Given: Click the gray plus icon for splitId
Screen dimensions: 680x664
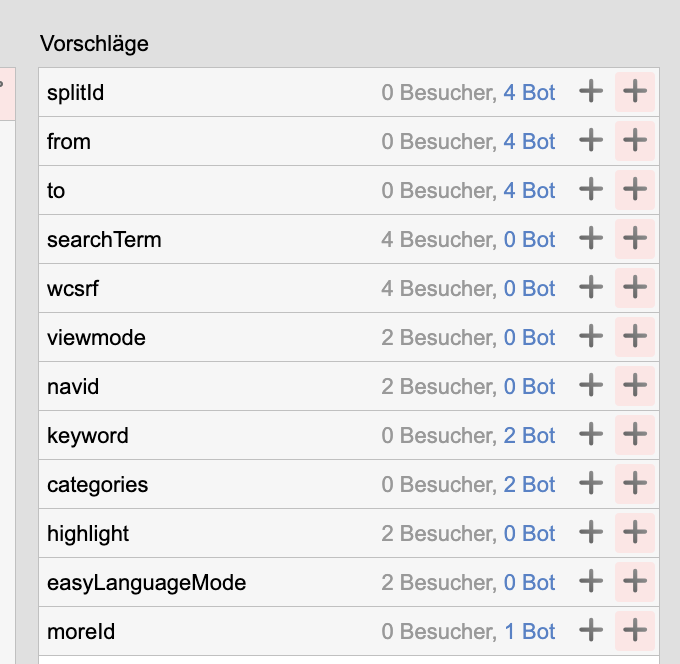Looking at the screenshot, I should 591,92.
